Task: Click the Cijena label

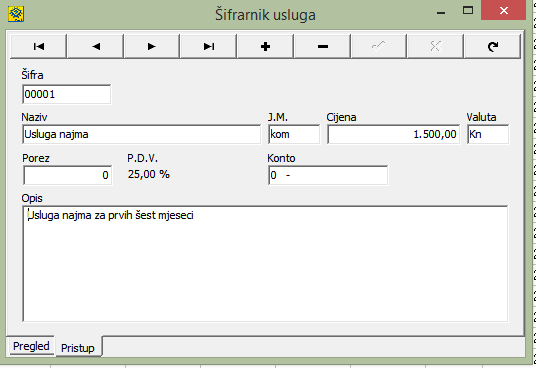Action: 341,117
